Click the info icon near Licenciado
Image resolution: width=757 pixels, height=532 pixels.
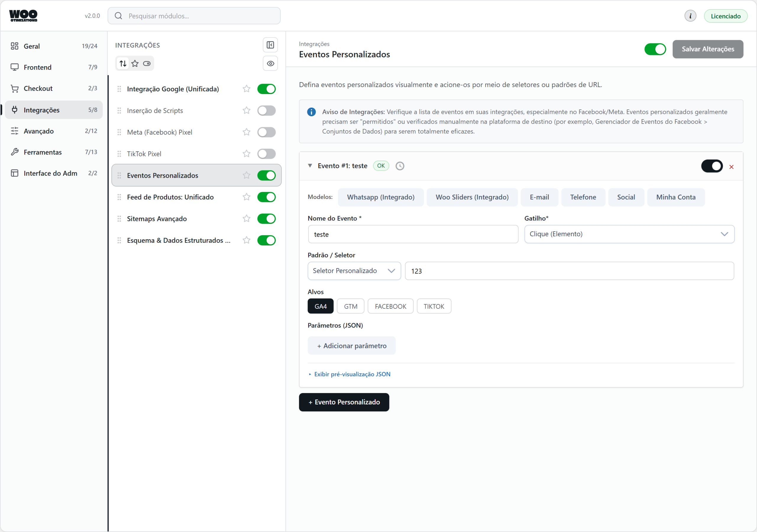tap(690, 16)
